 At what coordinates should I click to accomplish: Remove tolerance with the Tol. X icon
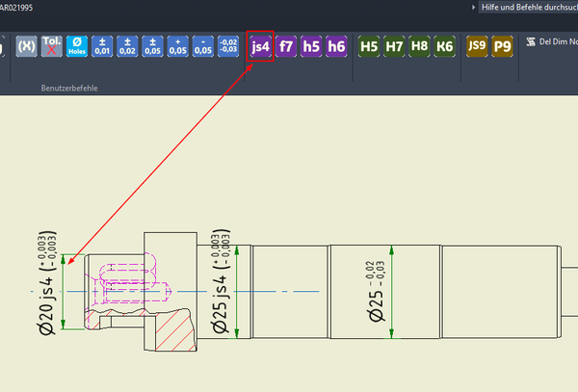52,46
